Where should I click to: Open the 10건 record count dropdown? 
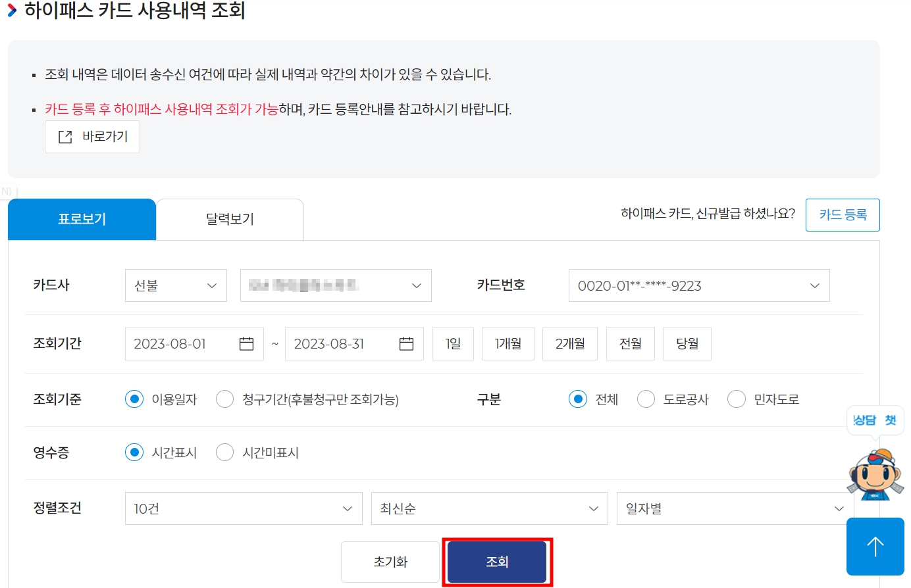coord(243,508)
